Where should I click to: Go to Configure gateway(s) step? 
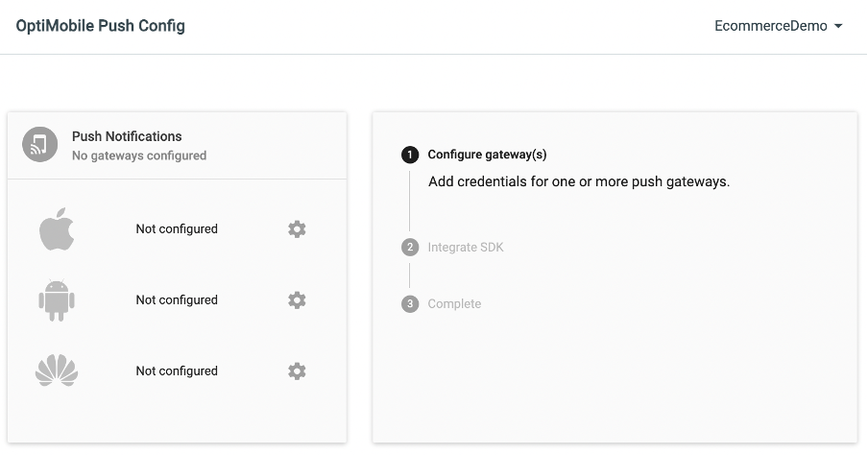[487, 155]
